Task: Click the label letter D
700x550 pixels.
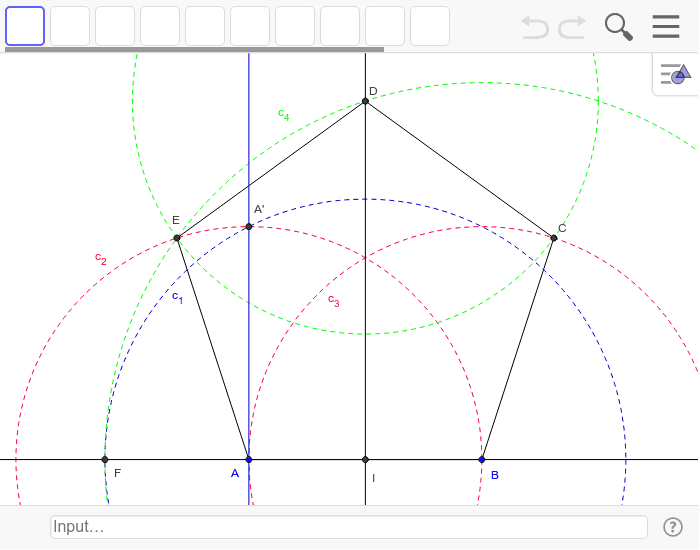Action: 373,91
